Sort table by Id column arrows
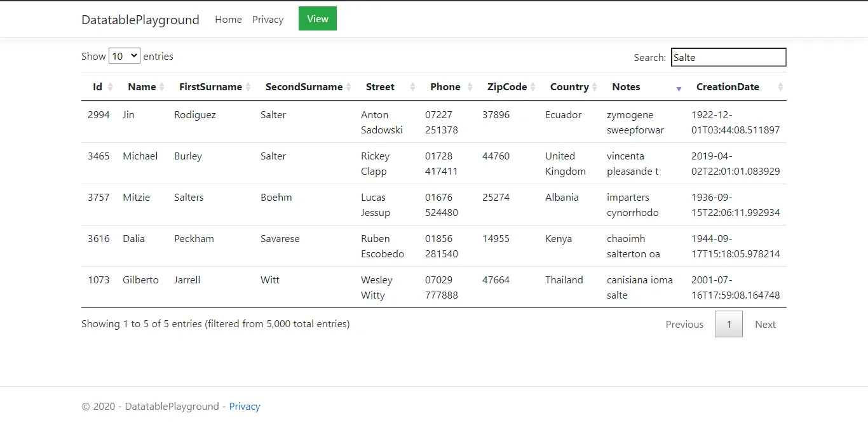This screenshot has height=425, width=868. click(x=110, y=87)
